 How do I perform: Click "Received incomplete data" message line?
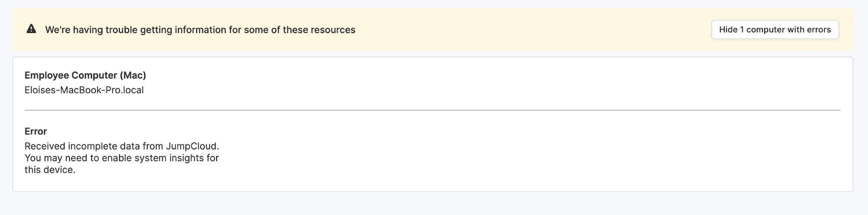coord(122,146)
